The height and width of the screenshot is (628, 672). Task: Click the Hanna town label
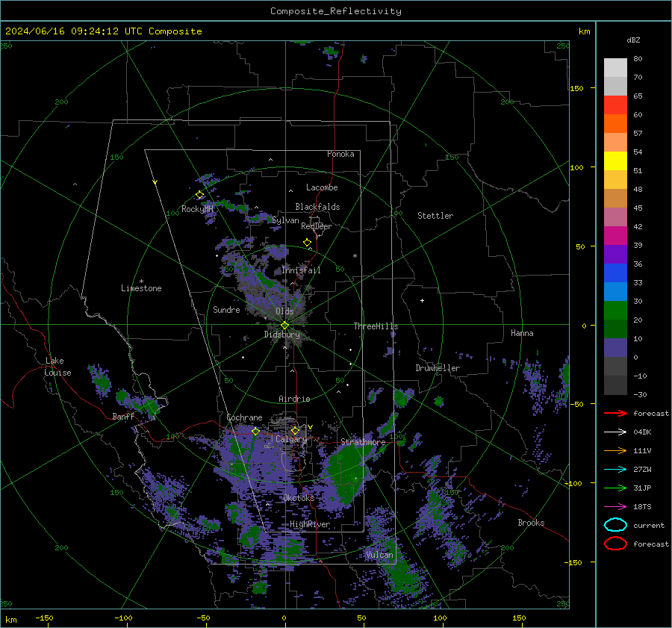pyautogui.click(x=522, y=333)
